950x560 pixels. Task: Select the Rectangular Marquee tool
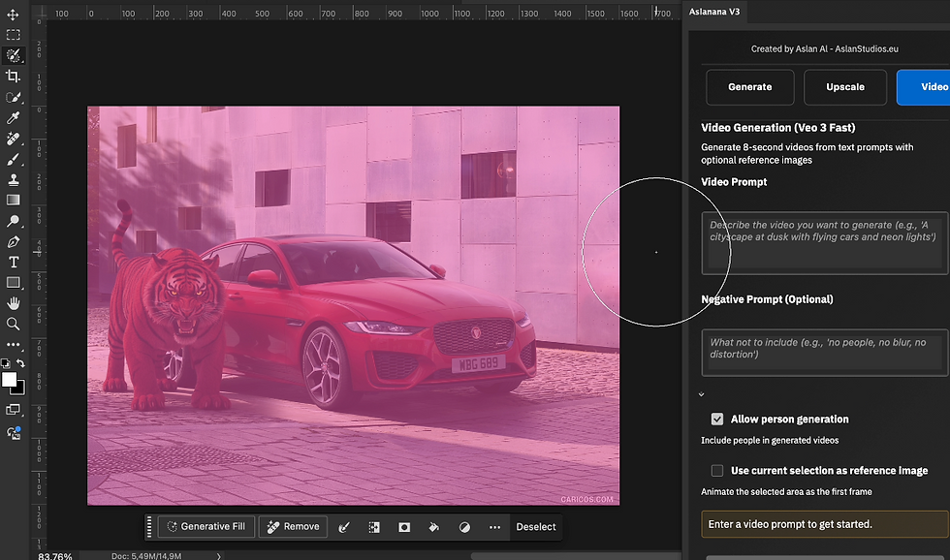point(14,35)
